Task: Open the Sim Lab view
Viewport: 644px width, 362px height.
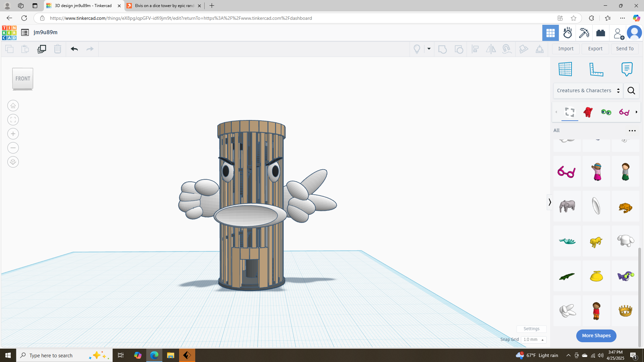Action: 568,33
